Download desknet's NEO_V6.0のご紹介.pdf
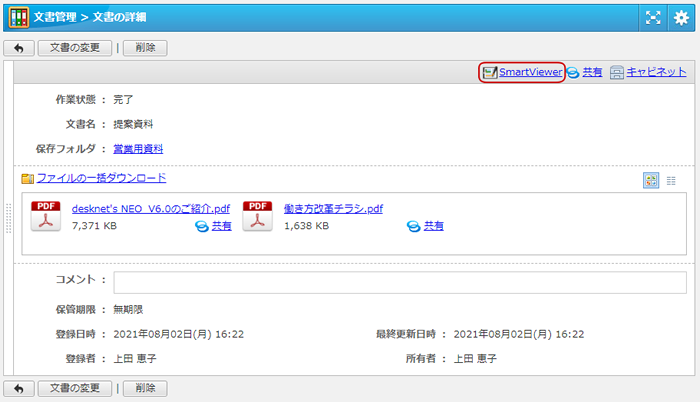The image size is (700, 402). [x=151, y=209]
